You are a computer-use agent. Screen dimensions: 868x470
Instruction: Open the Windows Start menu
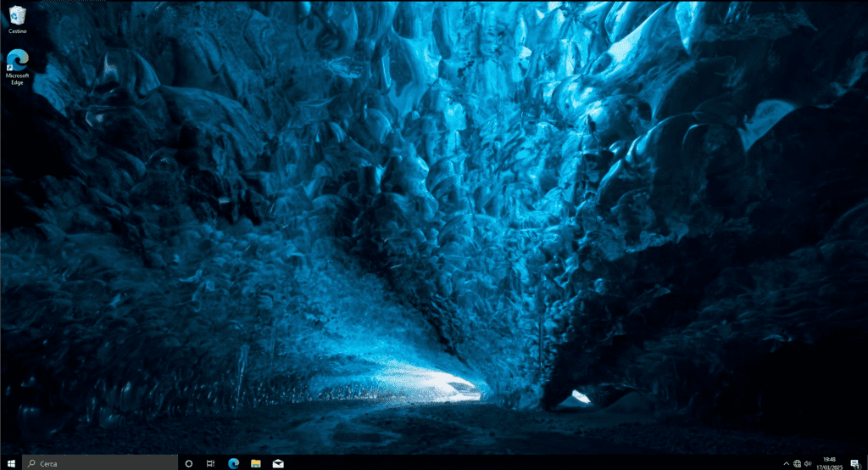pyautogui.click(x=11, y=463)
